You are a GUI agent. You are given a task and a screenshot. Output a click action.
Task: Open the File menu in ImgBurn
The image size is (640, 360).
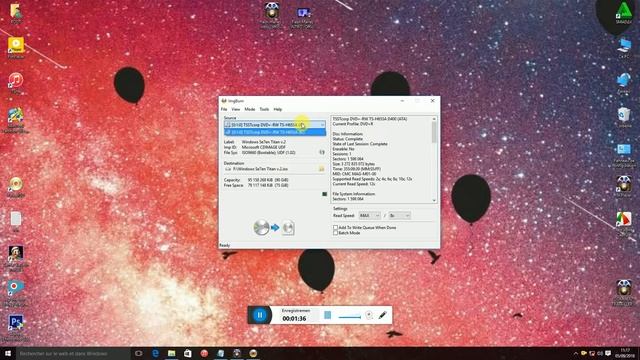[224, 109]
